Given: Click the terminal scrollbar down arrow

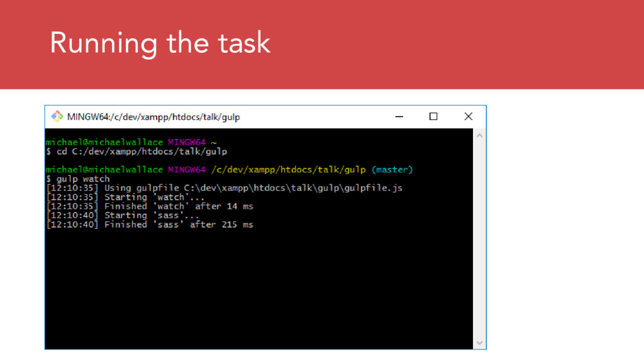Looking at the screenshot, I should tap(479, 343).
